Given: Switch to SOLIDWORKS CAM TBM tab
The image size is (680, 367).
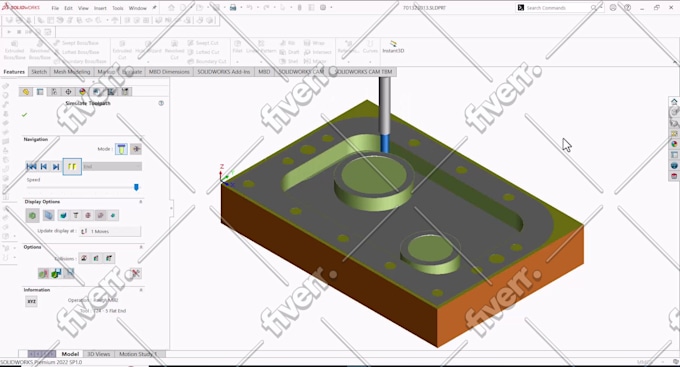Looking at the screenshot, I should [x=363, y=72].
